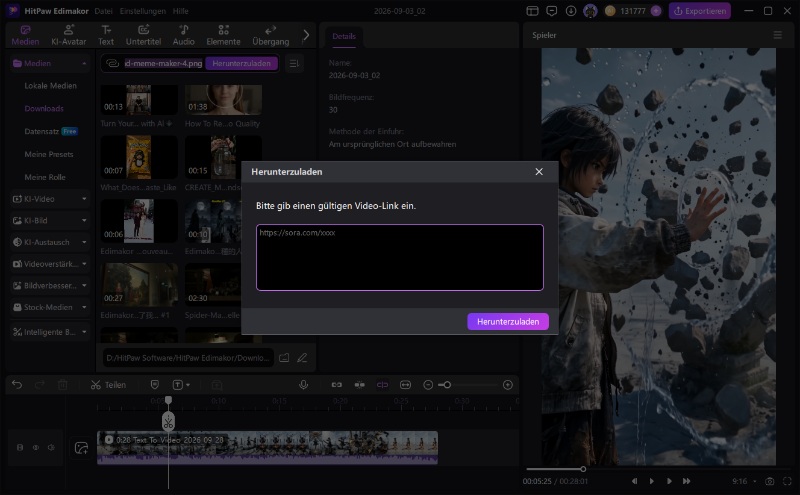Click the Teilen split tool
This screenshot has height=495, width=800.
pos(108,385)
